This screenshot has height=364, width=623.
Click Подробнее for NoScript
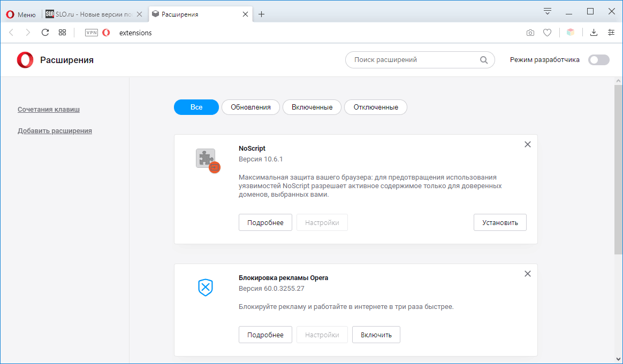[265, 223]
